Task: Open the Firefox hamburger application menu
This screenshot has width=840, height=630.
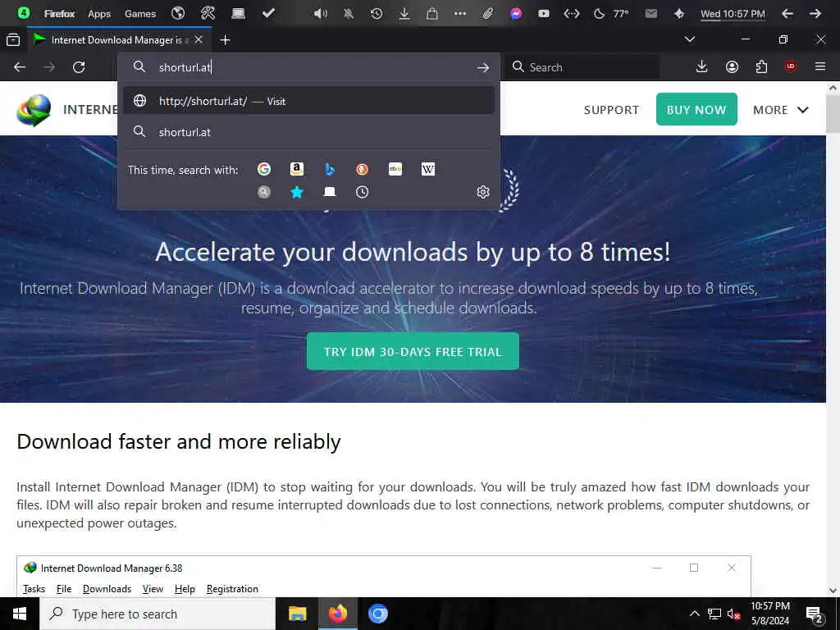Action: coord(820,67)
